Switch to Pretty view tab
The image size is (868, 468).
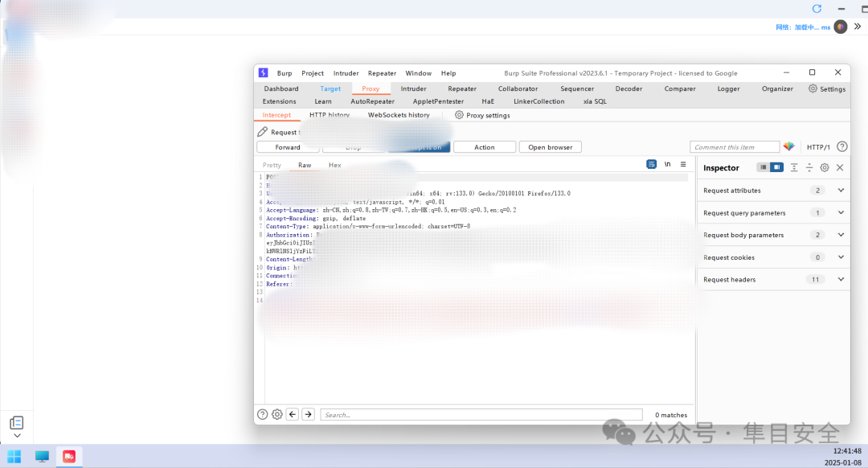(x=272, y=165)
